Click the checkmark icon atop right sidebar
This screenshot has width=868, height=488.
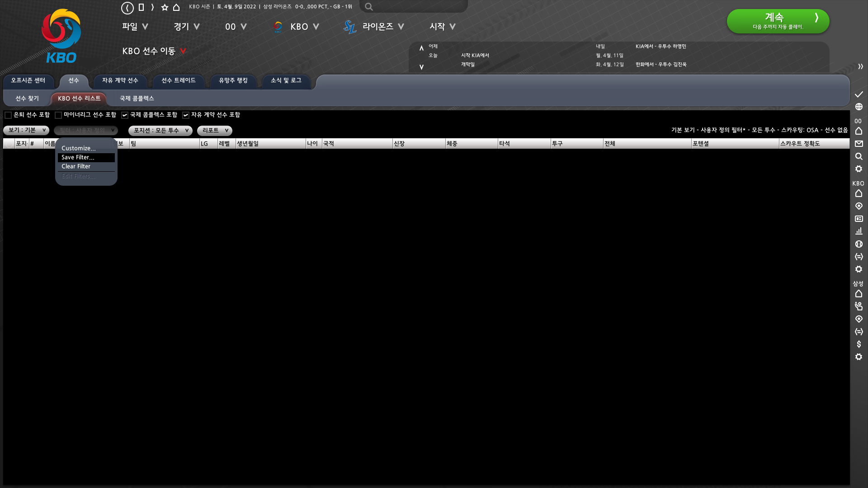[859, 94]
